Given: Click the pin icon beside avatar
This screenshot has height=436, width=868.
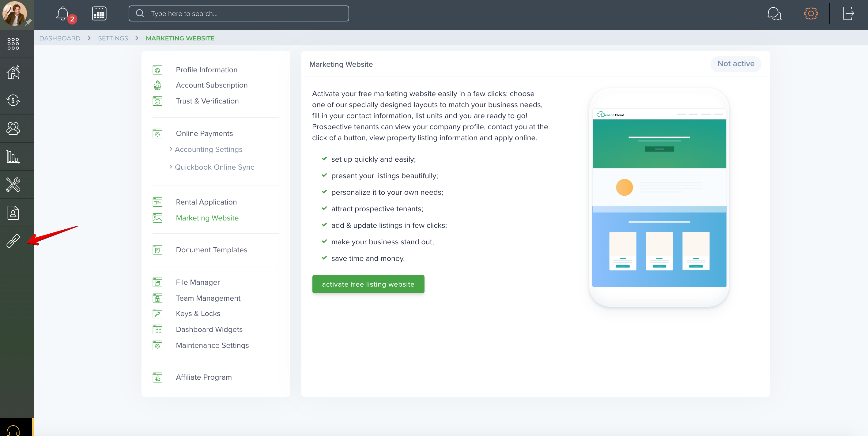Looking at the screenshot, I should point(28,23).
